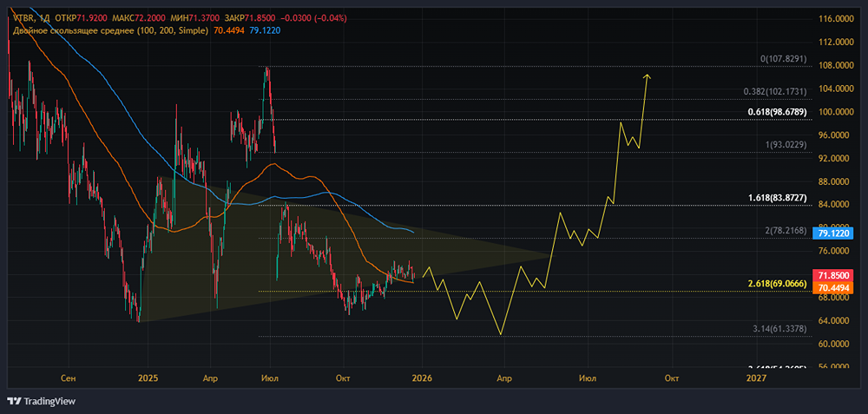
Task: Select the 2.618(69.0666) Fibonacci level label
Action: 777,284
